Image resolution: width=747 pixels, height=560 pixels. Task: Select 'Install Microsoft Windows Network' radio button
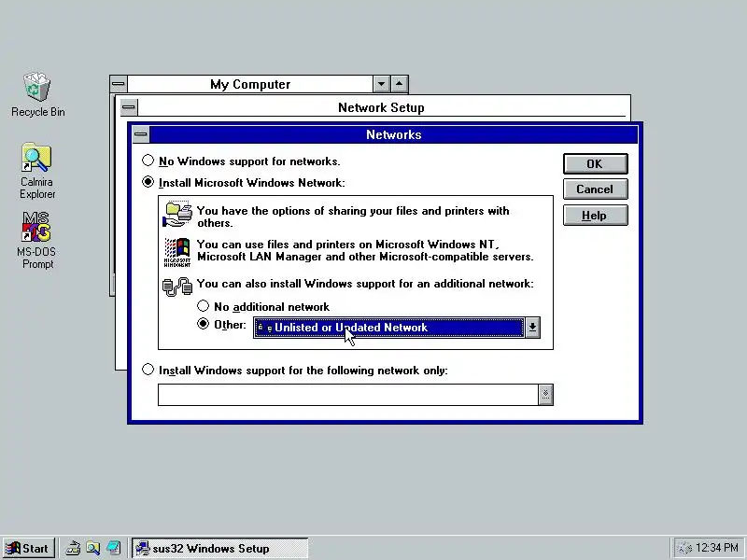(148, 182)
